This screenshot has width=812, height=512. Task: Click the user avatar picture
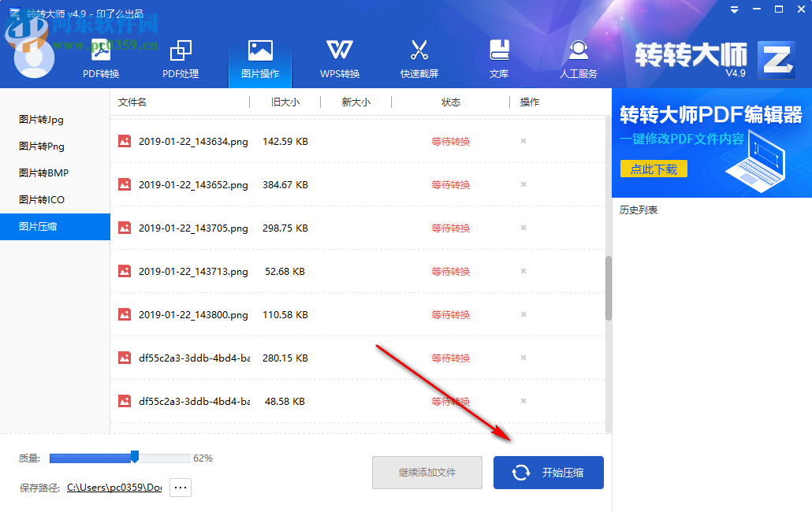pyautogui.click(x=33, y=57)
